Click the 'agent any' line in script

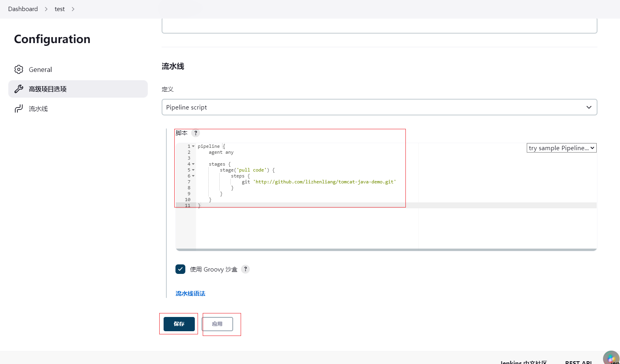coord(221,152)
